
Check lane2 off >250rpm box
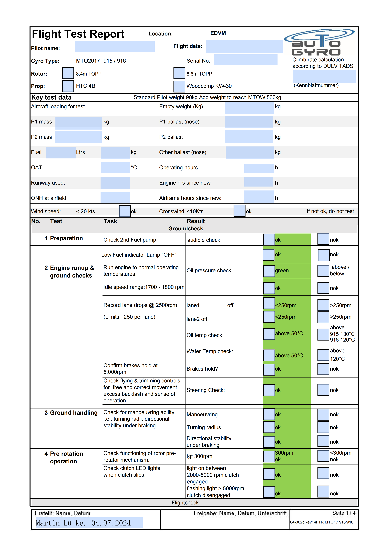(323, 317)
